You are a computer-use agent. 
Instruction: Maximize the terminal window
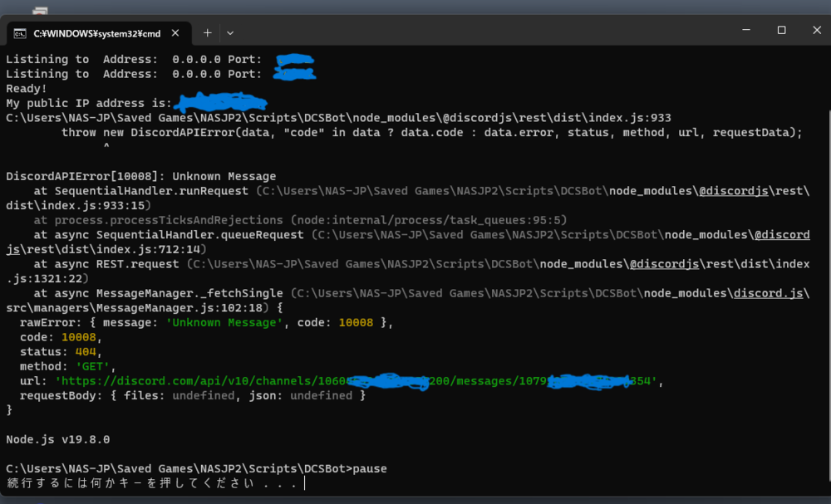point(781,30)
